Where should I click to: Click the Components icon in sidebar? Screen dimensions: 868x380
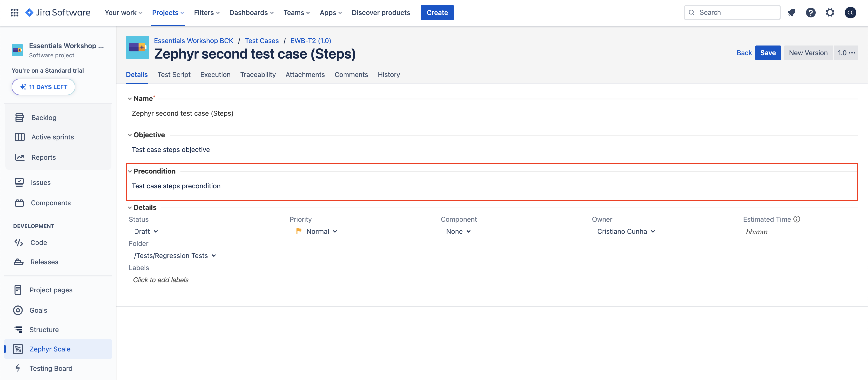point(19,203)
